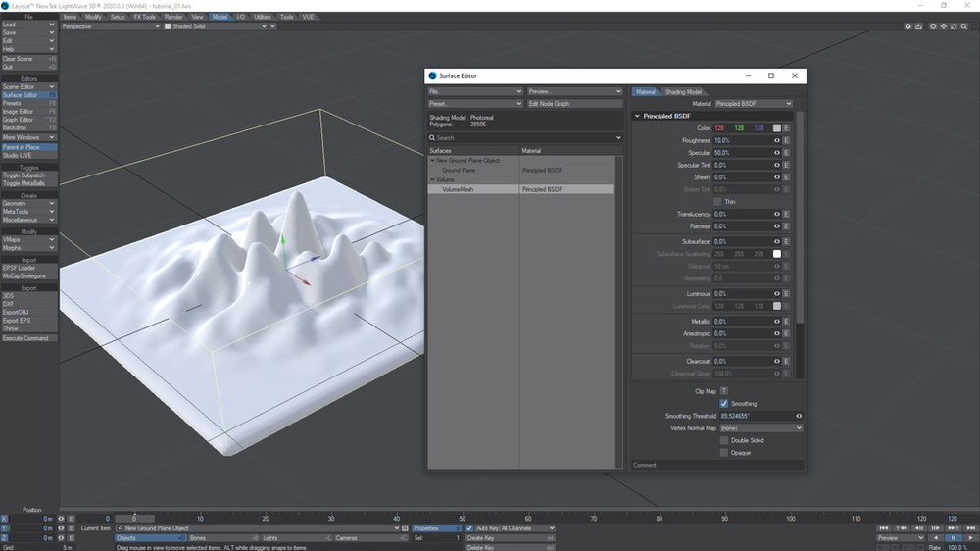This screenshot has height=551, width=980.
Task: Click the viewport move/pan icon
Action: pyautogui.click(x=944, y=26)
